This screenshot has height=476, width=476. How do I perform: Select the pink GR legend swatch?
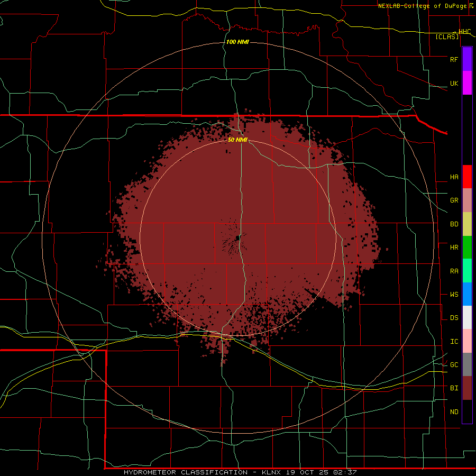pyautogui.click(x=467, y=200)
